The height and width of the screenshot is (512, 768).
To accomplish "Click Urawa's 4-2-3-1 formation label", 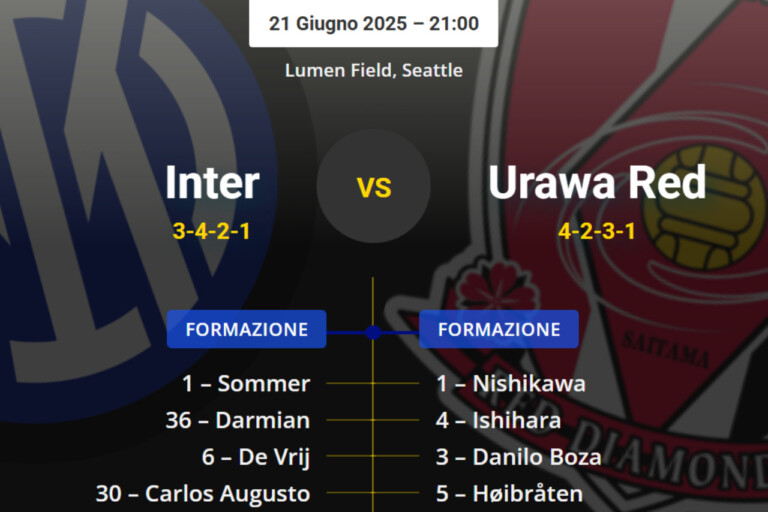I will point(597,232).
